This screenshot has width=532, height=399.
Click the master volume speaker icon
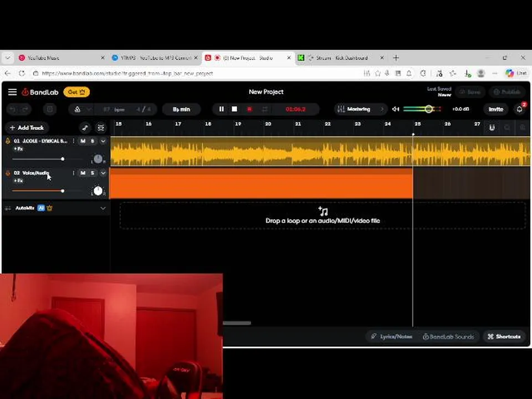click(396, 109)
